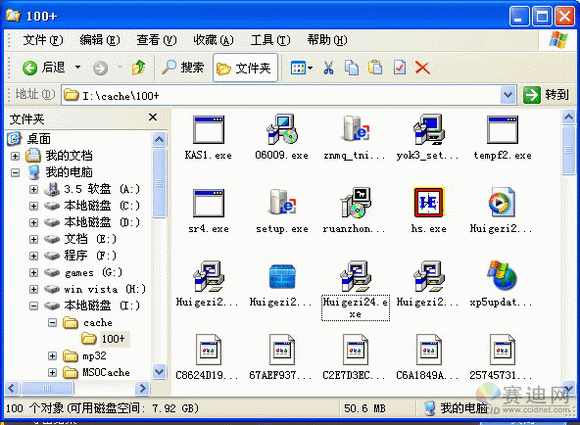Collapse My Computer (我的电脑) node
This screenshot has height=425, width=580.
[x=15, y=172]
